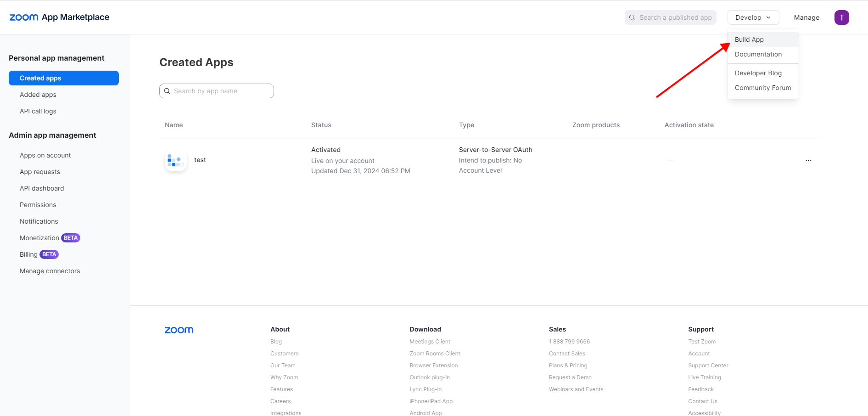The image size is (868, 416).
Task: Open footer Our Team link
Action: pyautogui.click(x=283, y=365)
